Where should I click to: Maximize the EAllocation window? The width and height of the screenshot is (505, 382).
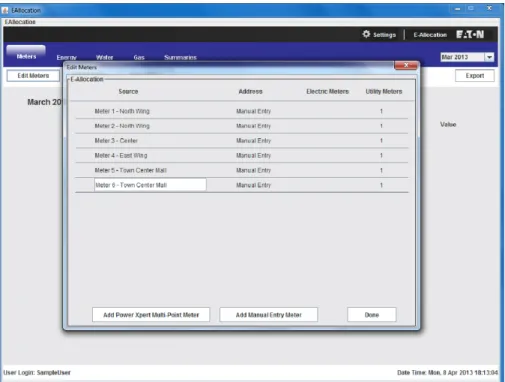(x=471, y=8)
